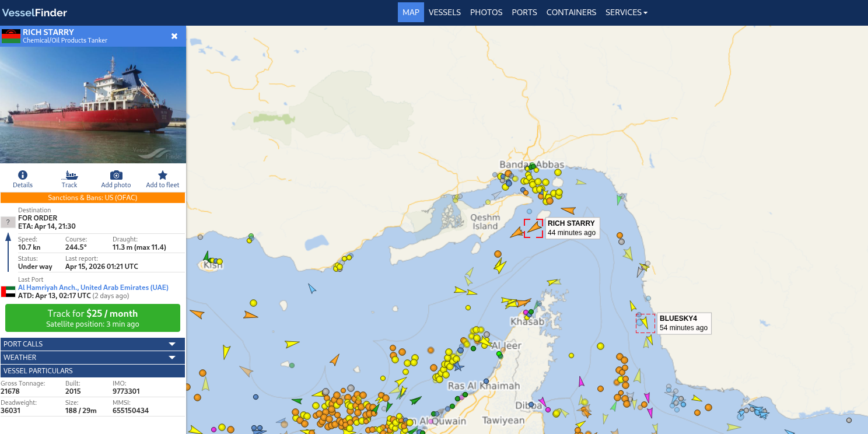868x434 pixels.
Task: Open the VESSELS page
Action: click(444, 12)
